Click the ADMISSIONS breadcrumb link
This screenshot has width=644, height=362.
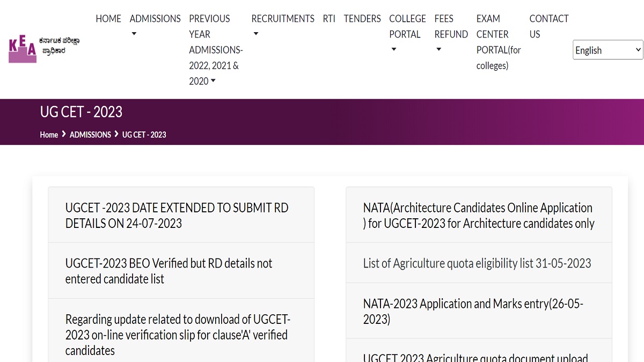90,135
